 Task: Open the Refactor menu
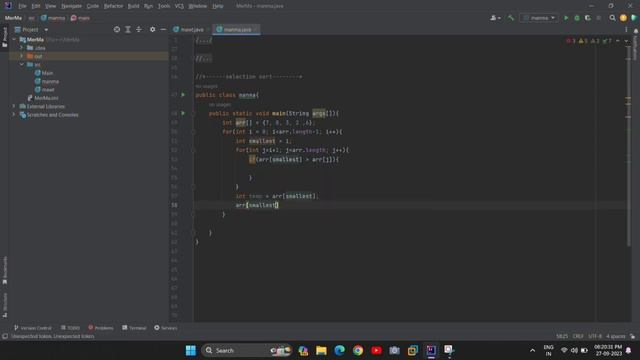point(113,6)
